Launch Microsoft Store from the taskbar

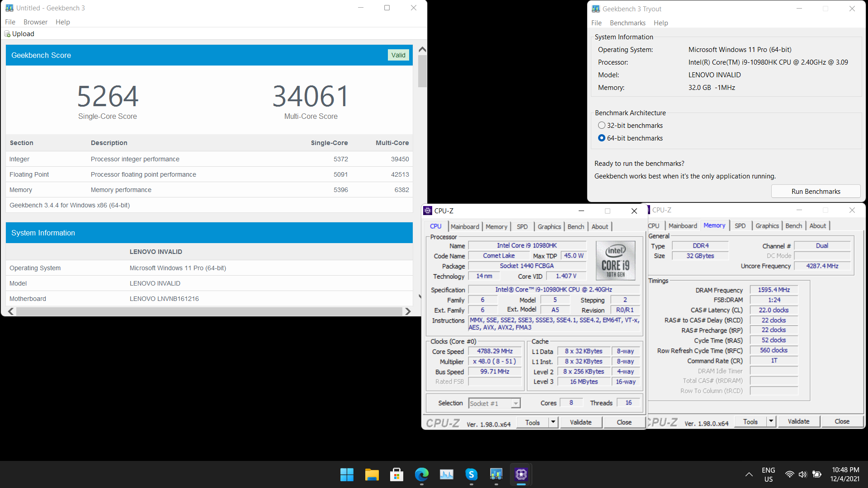click(396, 474)
